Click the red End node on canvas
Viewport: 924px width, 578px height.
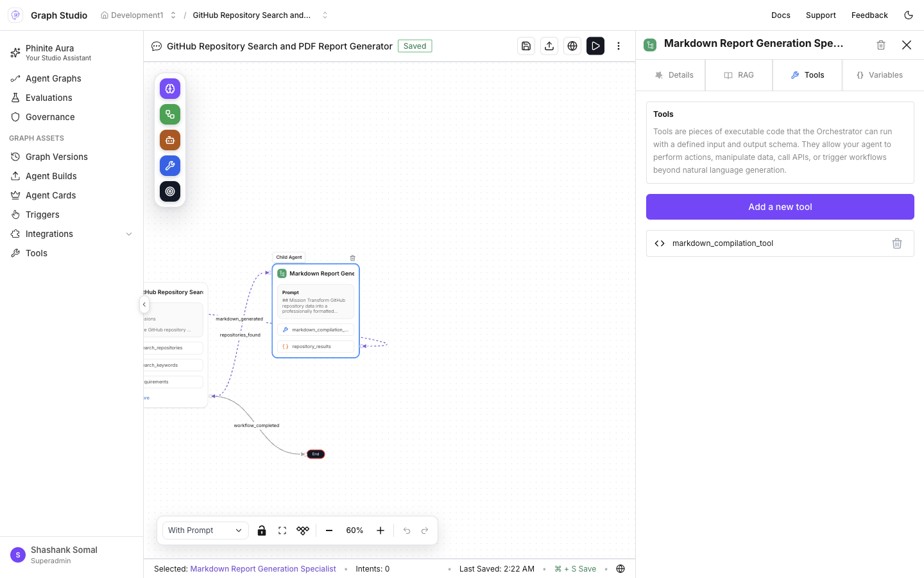click(x=316, y=454)
